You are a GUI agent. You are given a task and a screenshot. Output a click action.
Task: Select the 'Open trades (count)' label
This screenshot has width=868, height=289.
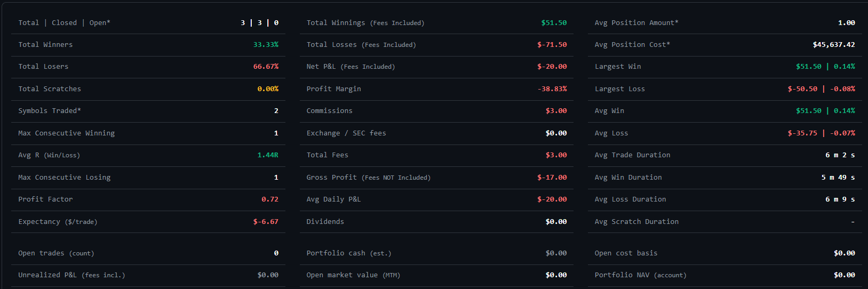point(56,253)
